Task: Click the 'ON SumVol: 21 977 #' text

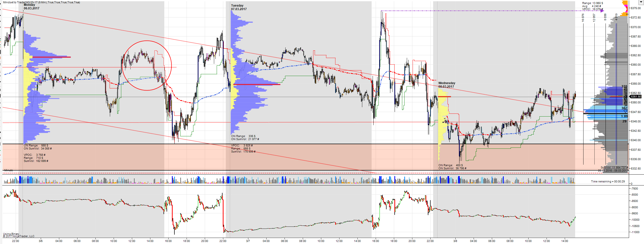Action: pyautogui.click(x=245, y=139)
